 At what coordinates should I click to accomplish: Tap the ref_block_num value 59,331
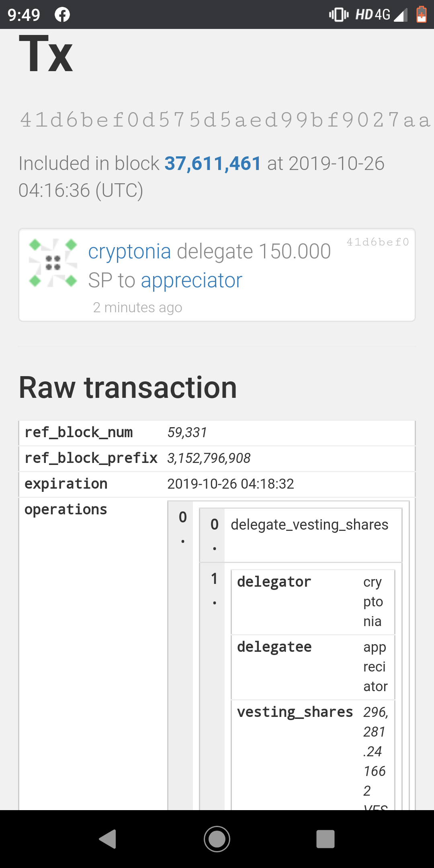click(x=187, y=432)
